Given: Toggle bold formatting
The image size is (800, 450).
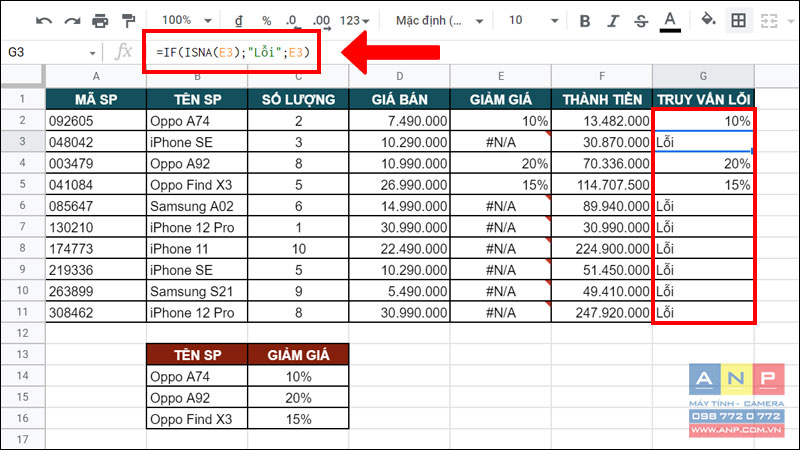Looking at the screenshot, I should click(x=585, y=21).
